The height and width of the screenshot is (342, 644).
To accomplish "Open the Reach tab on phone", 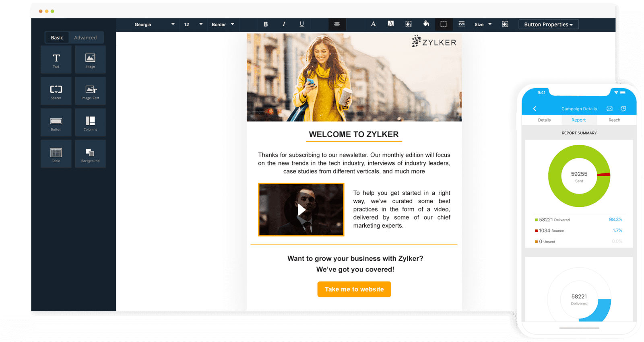I will [614, 120].
